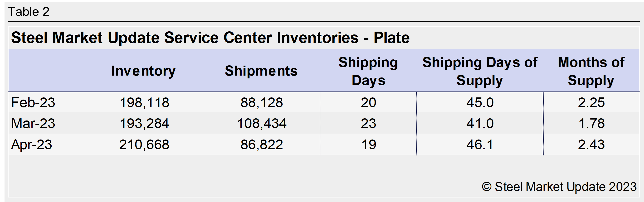Select Apr-23 inventory value 210,668
The width and height of the screenshot is (644, 202).
coord(144,144)
